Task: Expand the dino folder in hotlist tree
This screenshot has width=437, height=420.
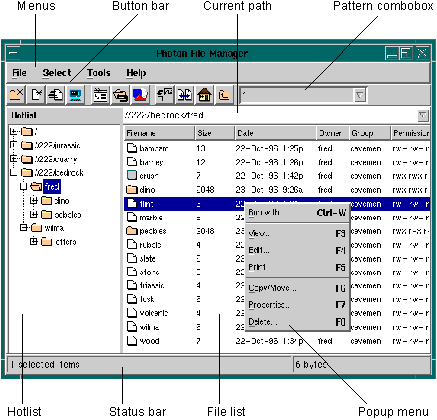Action: pyautogui.click(x=34, y=201)
